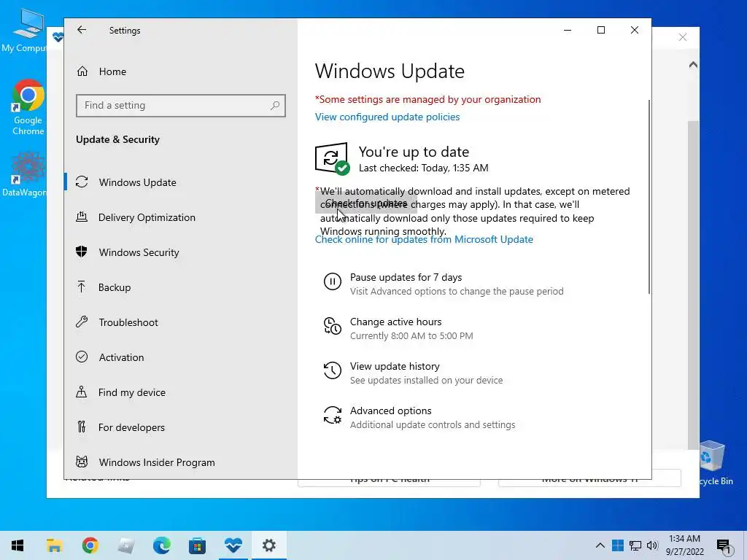Viewport: 747px width, 560px height.
Task: Launch Microsoft Edge from the taskbar
Action: (161, 545)
